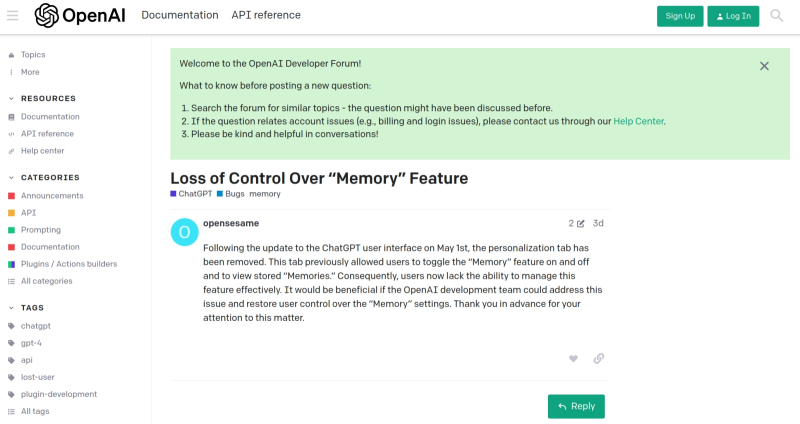Open opensesame's avatar profile
This screenshot has height=424, width=800.
pyautogui.click(x=184, y=232)
